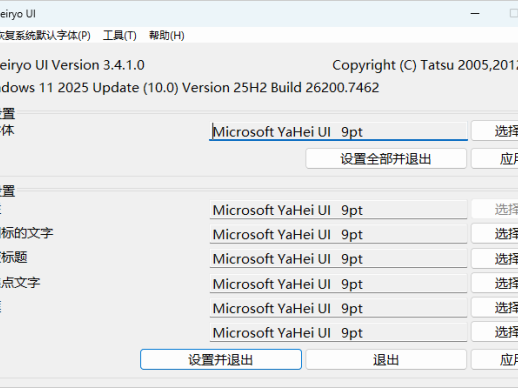Click the 点文字 row label
518x388 pixels.
point(20,283)
